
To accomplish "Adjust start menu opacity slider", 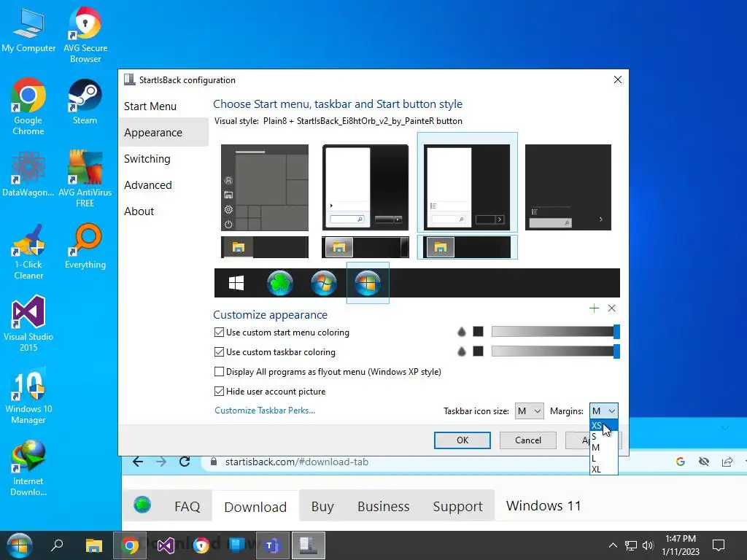I will 555,332.
